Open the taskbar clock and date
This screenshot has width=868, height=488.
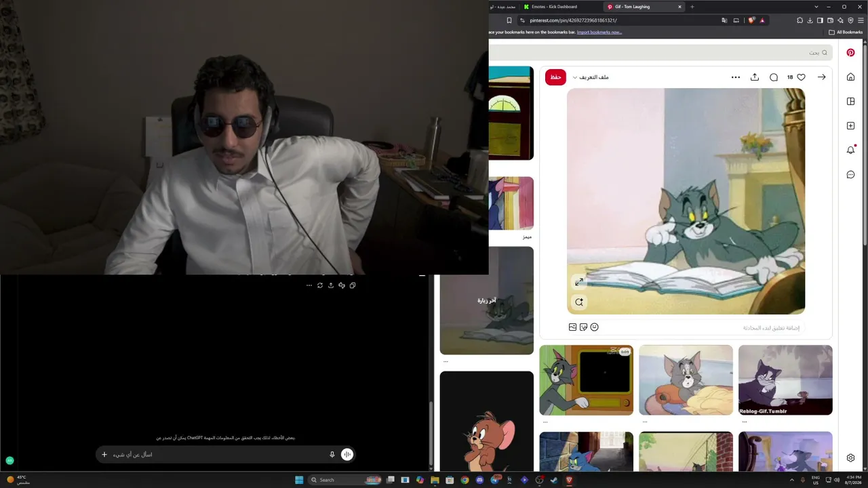(x=853, y=480)
